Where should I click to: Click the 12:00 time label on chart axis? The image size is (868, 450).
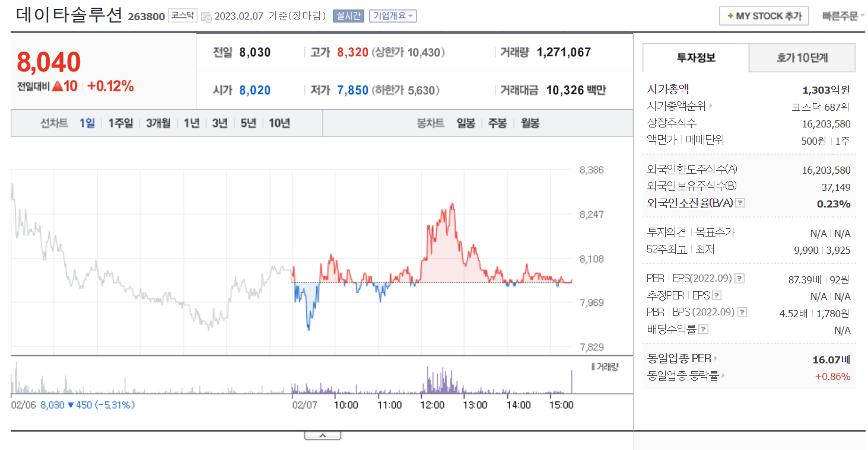click(x=432, y=405)
